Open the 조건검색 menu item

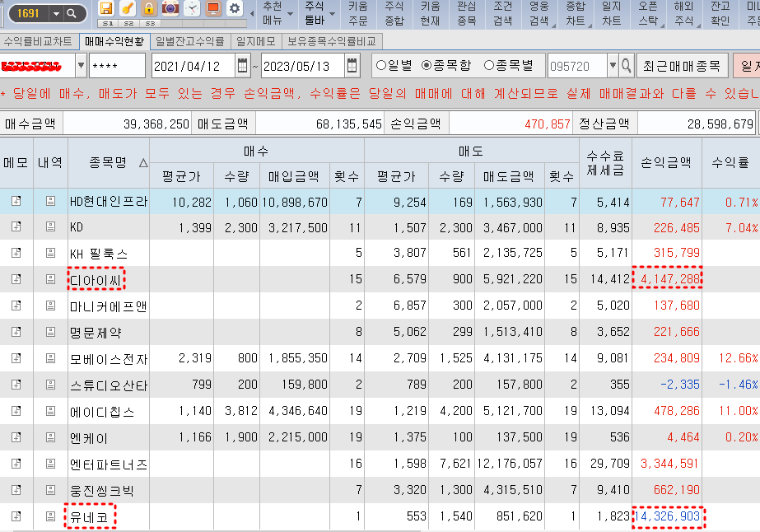click(x=502, y=13)
